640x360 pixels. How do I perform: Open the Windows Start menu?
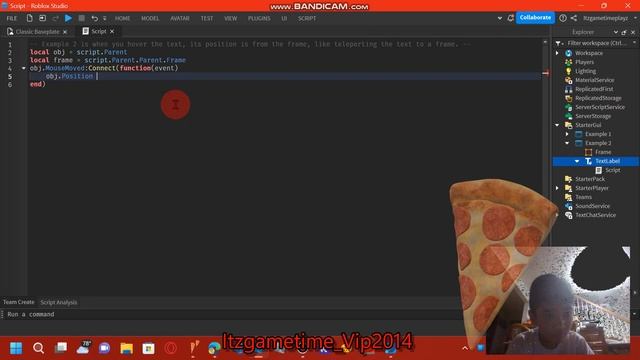[16, 348]
